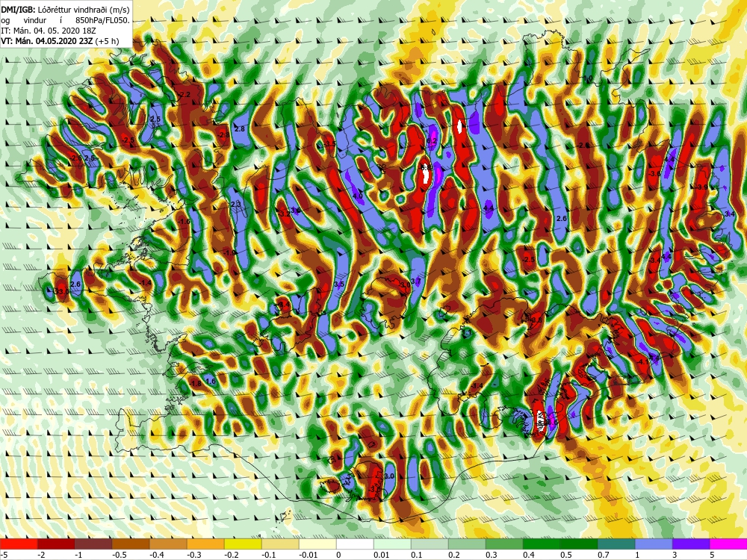
Task: Click the '3.7' value label on the map
Action: [x=416, y=281]
